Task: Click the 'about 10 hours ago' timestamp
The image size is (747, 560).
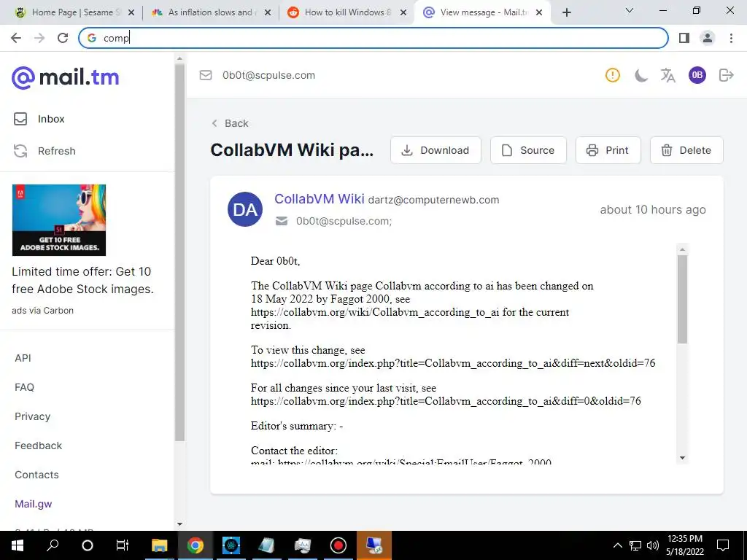Action: 653,209
